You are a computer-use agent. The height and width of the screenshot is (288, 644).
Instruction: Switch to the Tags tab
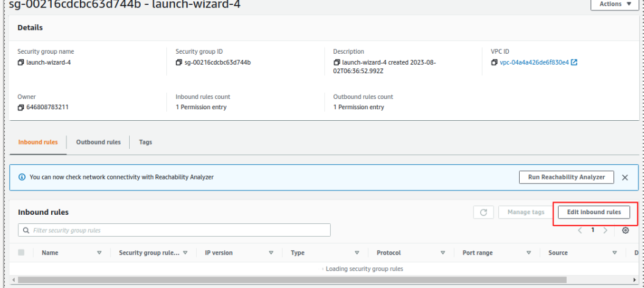coord(146,142)
